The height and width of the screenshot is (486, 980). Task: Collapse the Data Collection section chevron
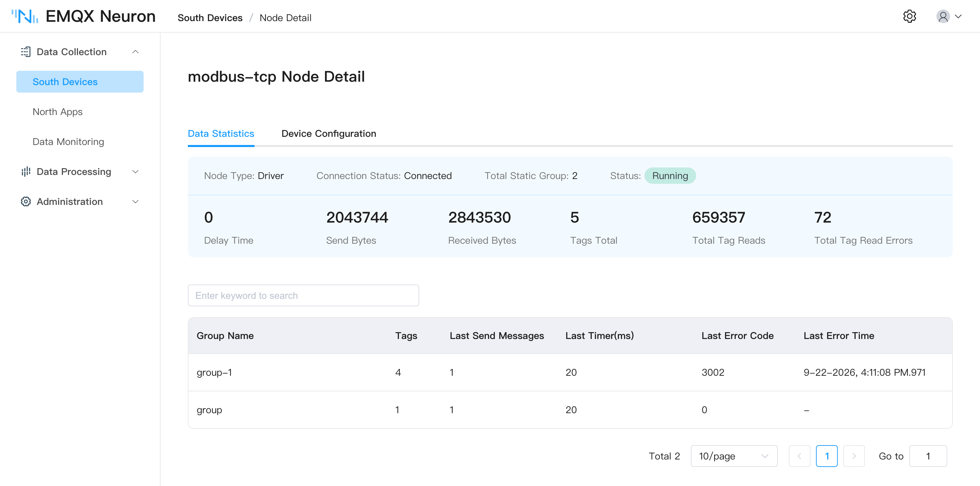point(135,52)
